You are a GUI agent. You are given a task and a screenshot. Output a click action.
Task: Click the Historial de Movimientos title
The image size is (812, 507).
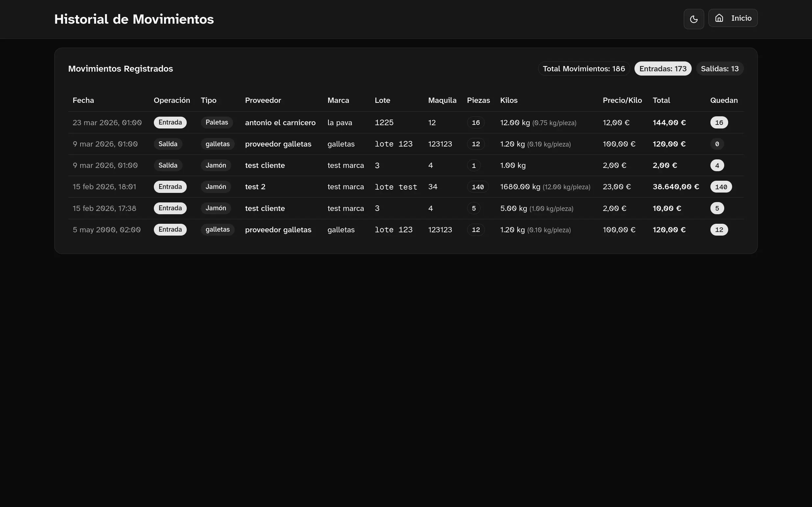point(134,19)
